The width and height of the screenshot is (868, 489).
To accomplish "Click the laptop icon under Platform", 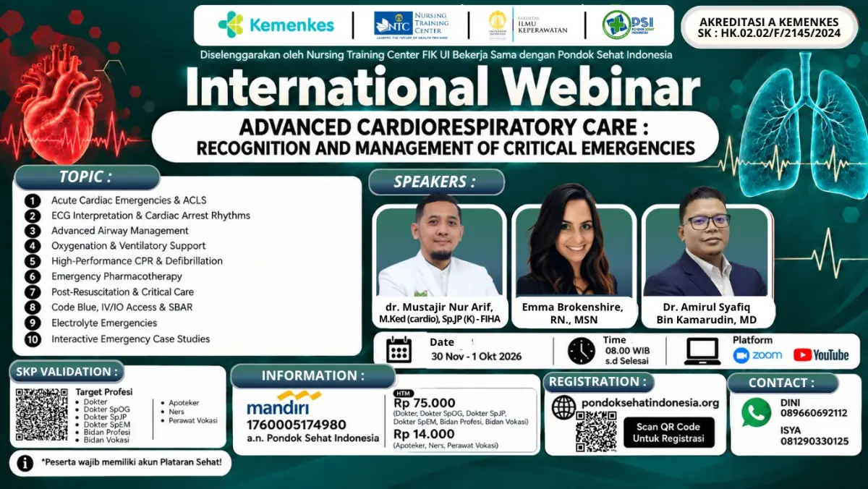I will coord(702,351).
